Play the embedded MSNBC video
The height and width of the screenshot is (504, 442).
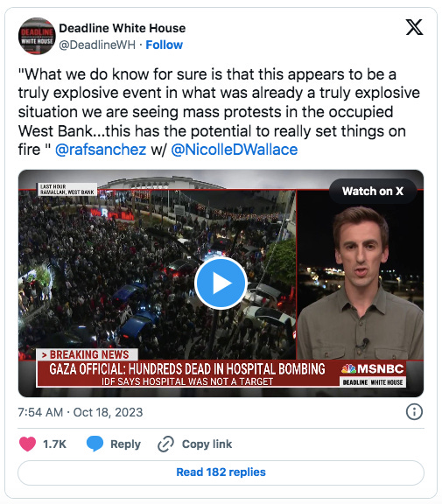point(221,283)
